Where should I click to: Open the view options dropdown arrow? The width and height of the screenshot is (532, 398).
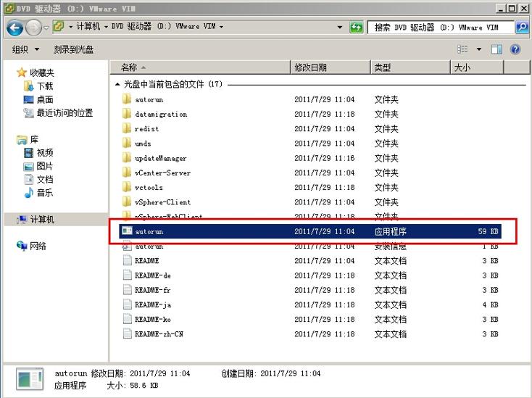(479, 49)
